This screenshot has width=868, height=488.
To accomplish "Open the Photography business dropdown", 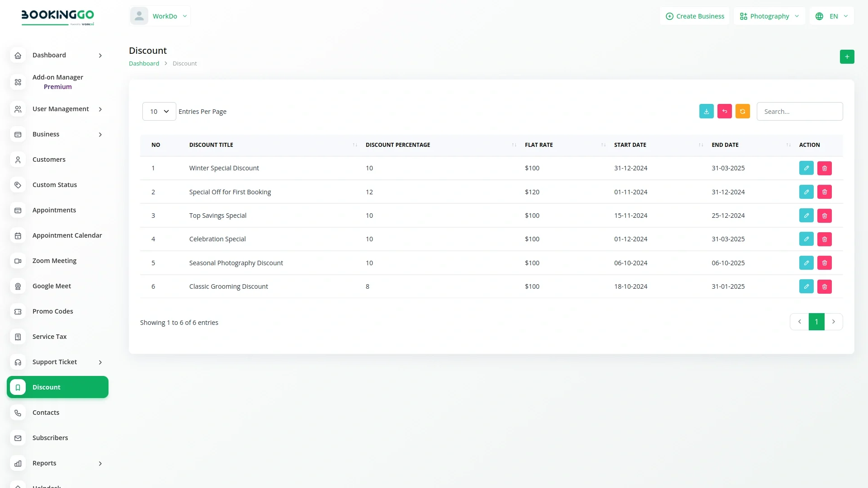I will [x=769, y=16].
